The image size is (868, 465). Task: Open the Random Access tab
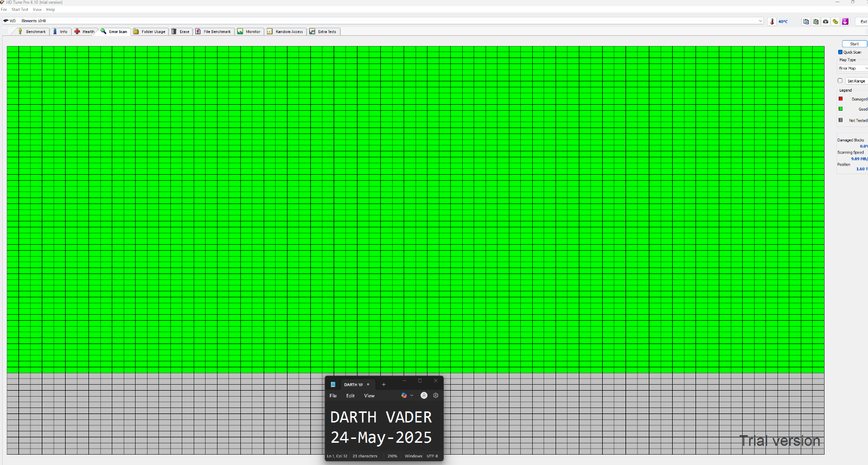286,31
